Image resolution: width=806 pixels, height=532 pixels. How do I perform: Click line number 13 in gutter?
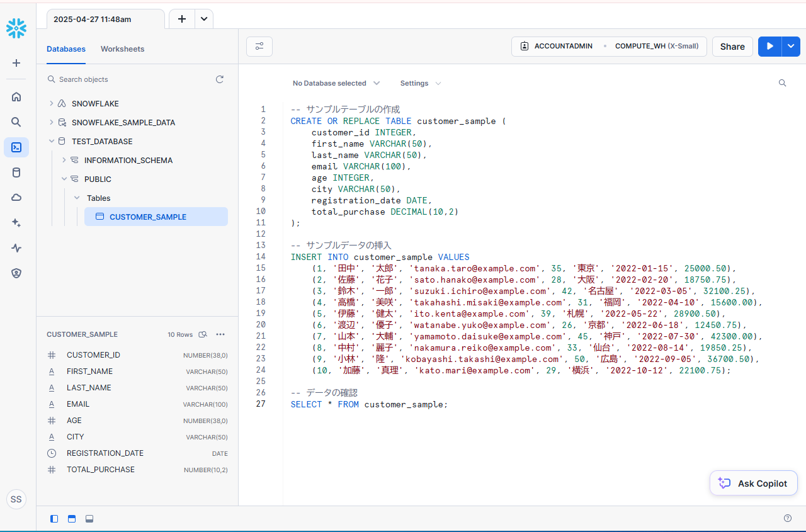[261, 246]
